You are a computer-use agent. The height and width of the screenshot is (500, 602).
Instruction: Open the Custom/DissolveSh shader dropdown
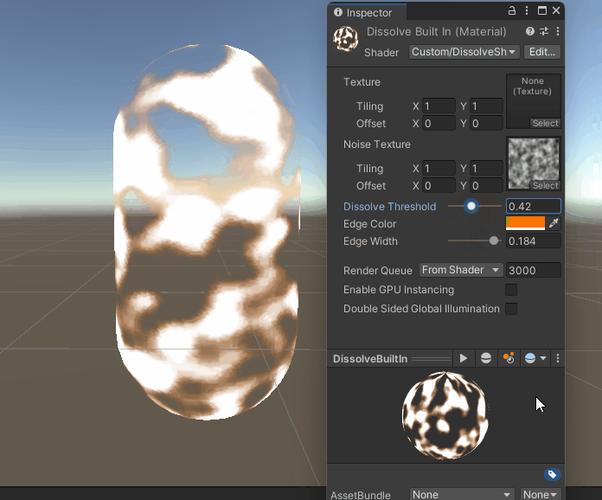pyautogui.click(x=464, y=52)
